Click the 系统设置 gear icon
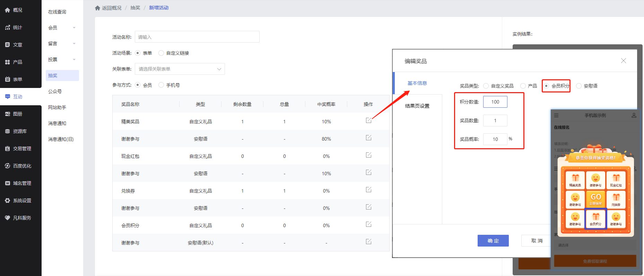The image size is (644, 276). (7, 201)
